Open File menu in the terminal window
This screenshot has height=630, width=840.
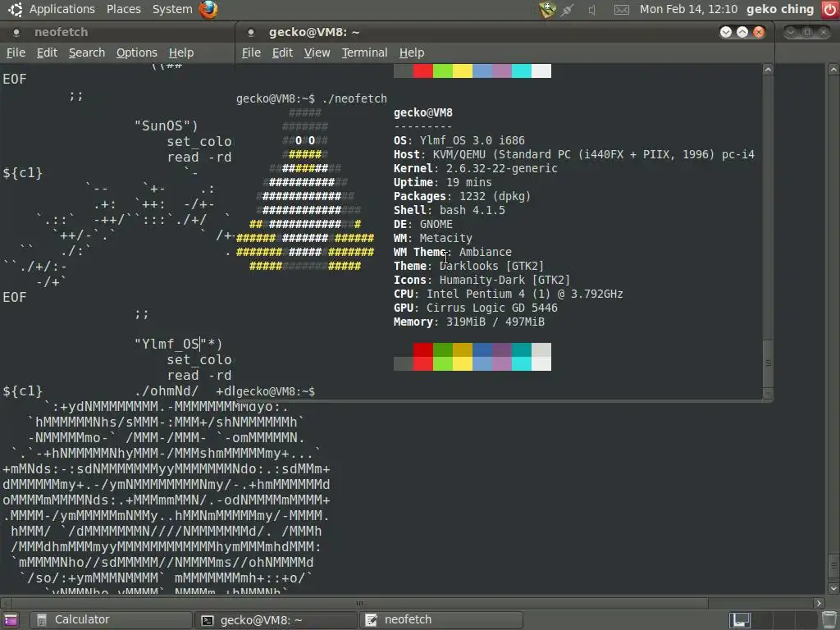(x=251, y=52)
